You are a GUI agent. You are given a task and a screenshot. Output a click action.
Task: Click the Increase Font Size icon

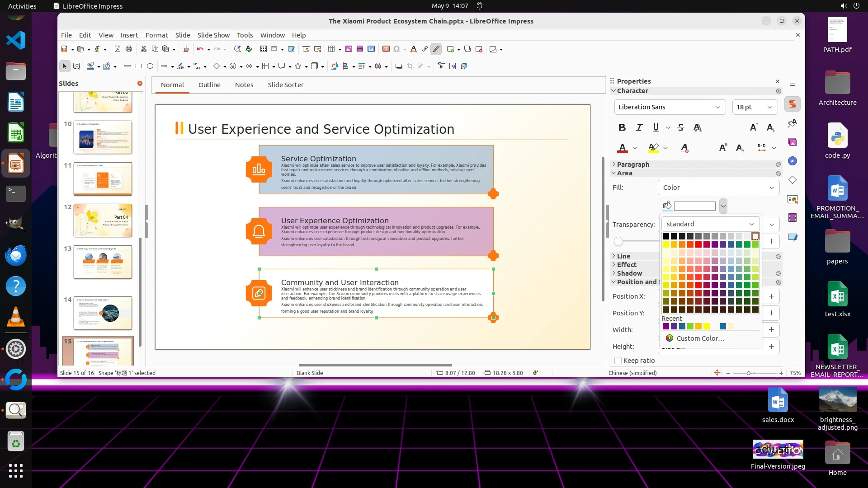[x=754, y=127]
